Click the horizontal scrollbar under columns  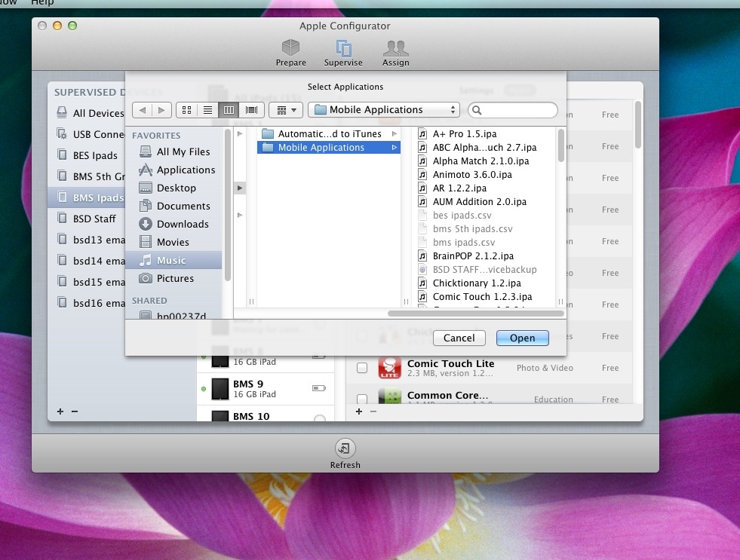[x=475, y=314]
